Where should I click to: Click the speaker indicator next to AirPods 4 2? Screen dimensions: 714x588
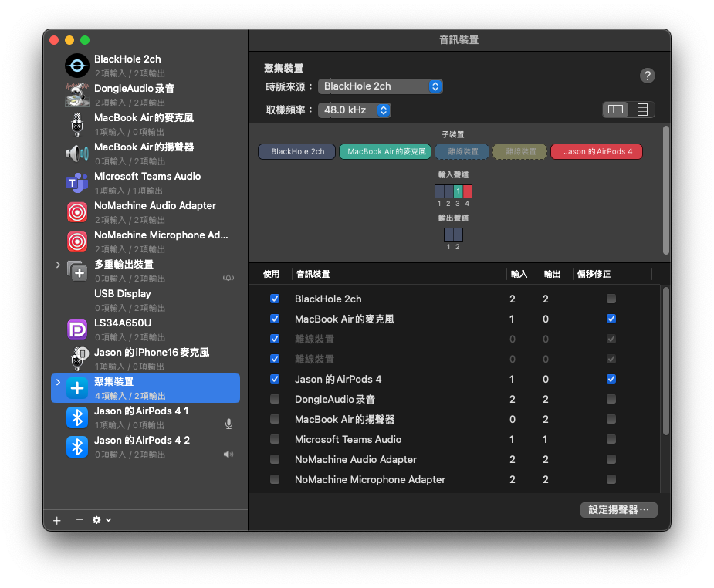(x=228, y=454)
